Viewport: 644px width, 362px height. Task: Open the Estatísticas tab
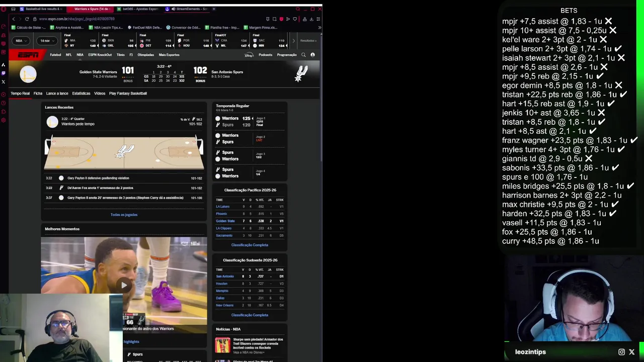pos(81,94)
